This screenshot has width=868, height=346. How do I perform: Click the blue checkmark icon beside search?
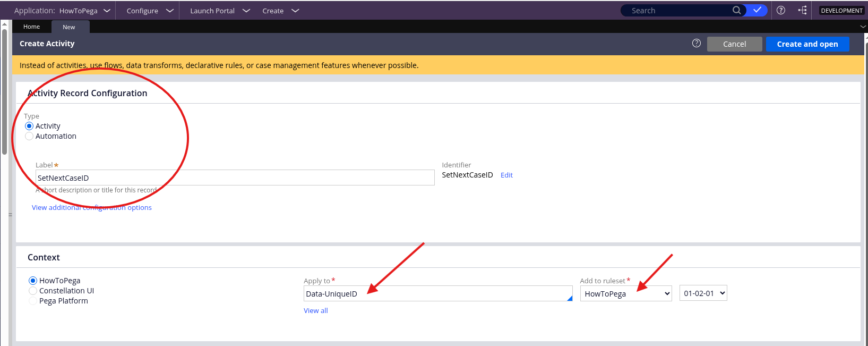[x=757, y=10]
